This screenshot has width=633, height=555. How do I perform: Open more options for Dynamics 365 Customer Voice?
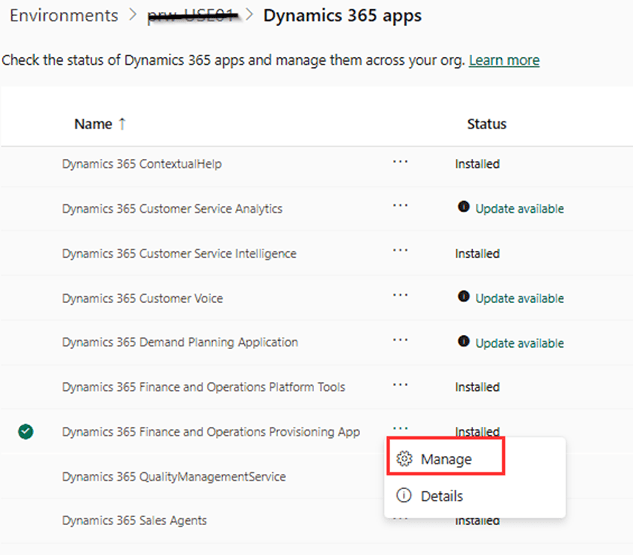[x=400, y=296]
